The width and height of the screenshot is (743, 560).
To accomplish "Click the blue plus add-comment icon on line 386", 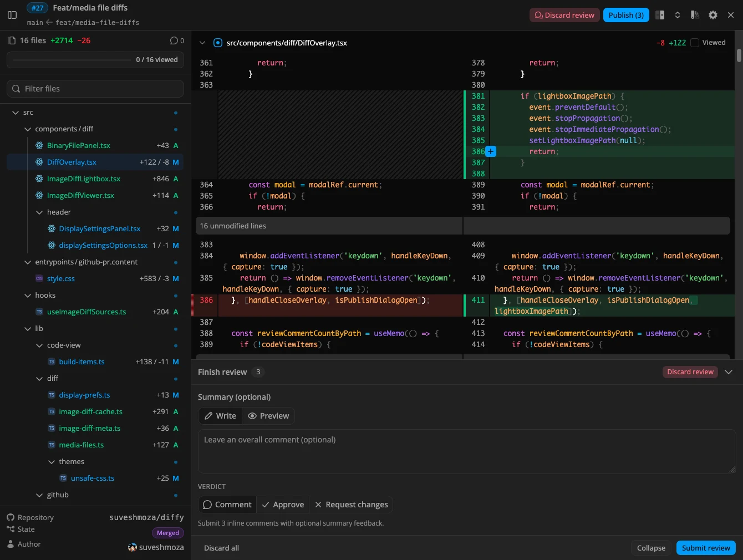I will [x=491, y=151].
